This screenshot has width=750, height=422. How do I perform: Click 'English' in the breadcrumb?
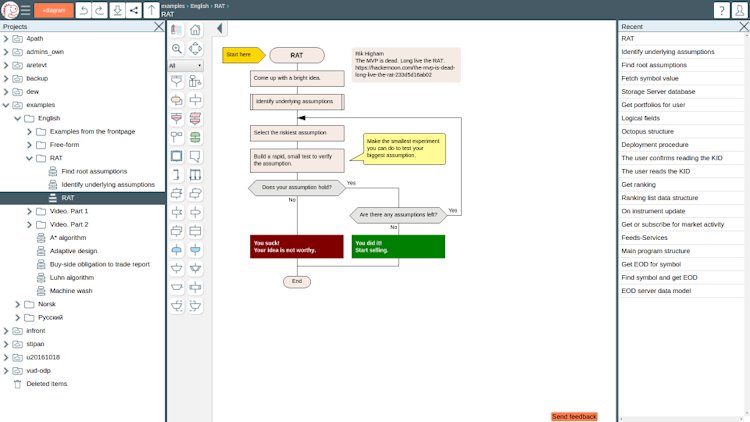pyautogui.click(x=199, y=6)
